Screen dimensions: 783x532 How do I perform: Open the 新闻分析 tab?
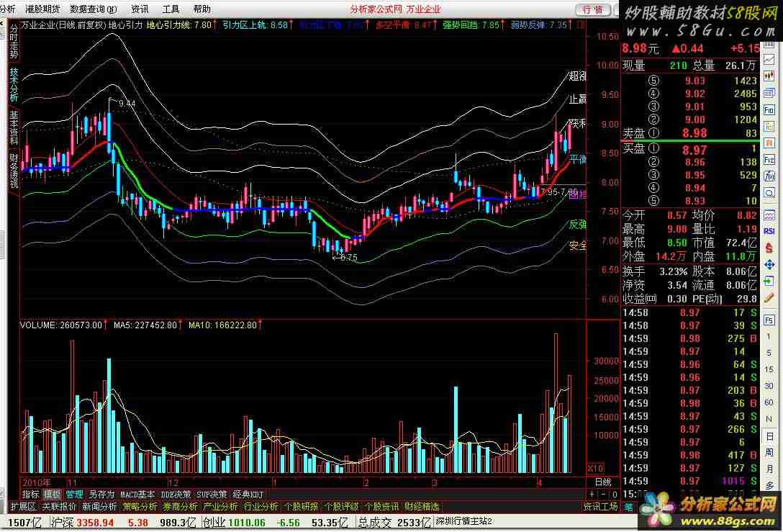tap(99, 507)
